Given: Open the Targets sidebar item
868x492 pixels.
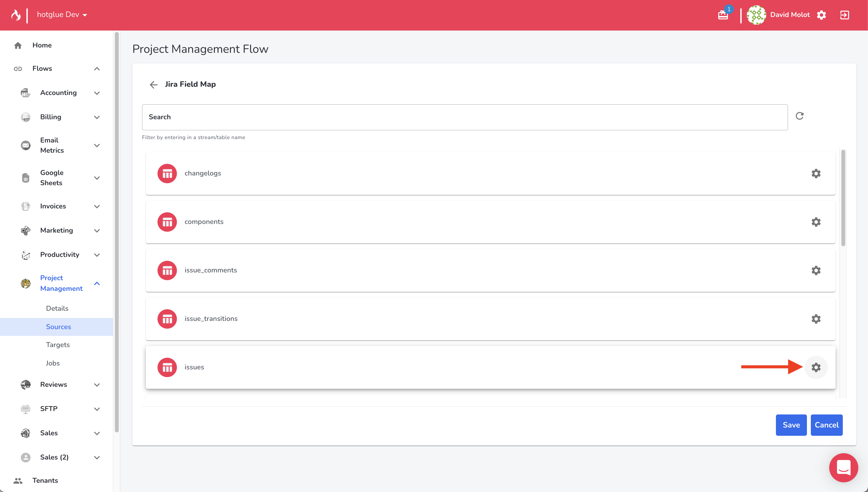Looking at the screenshot, I should click(58, 345).
